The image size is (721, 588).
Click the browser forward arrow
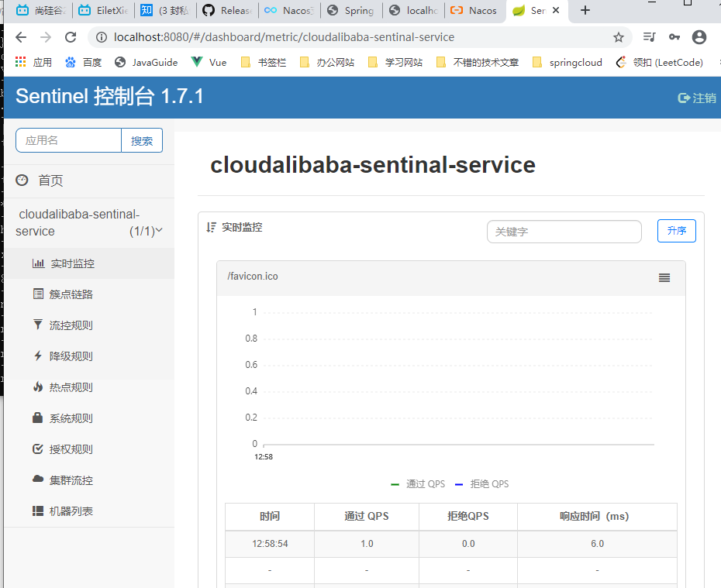[46, 37]
